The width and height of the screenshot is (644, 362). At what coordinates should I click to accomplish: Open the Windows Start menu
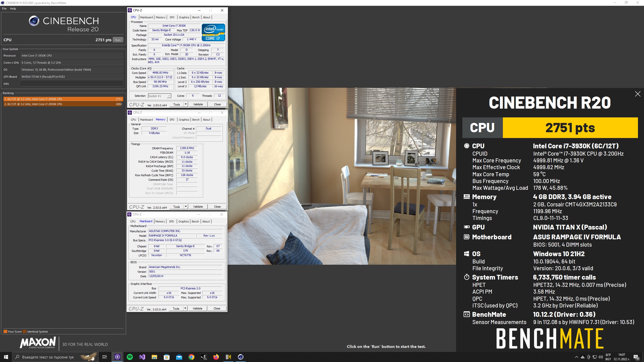pyautogui.click(x=6, y=357)
